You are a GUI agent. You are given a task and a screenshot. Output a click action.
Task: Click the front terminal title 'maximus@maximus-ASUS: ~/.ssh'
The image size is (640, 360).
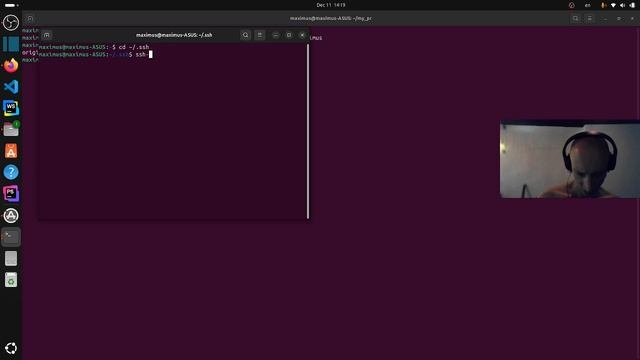(x=174, y=35)
